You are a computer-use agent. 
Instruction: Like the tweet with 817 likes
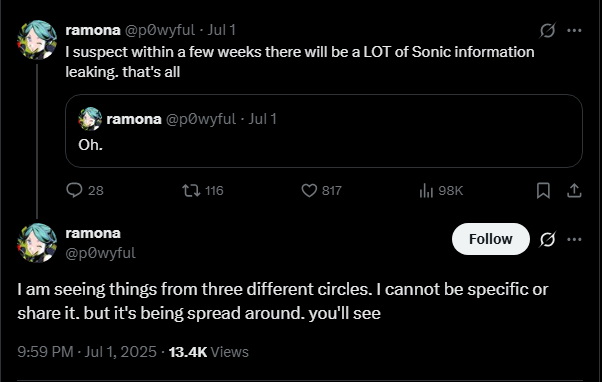pyautogui.click(x=321, y=190)
